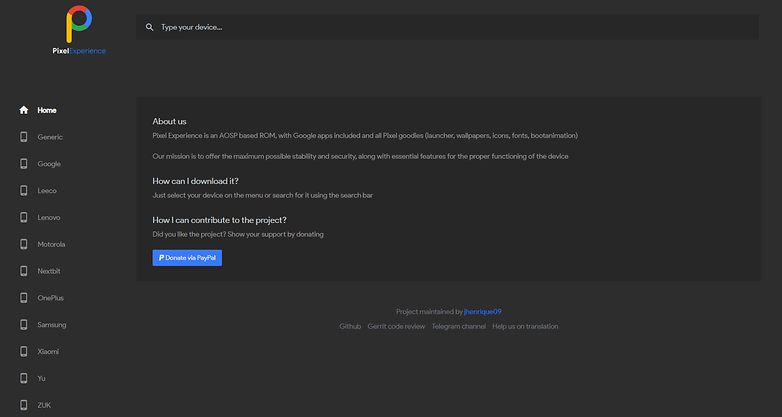Click the phone icon beside Xiaomi
This screenshot has width=782, height=417.
[x=23, y=352]
